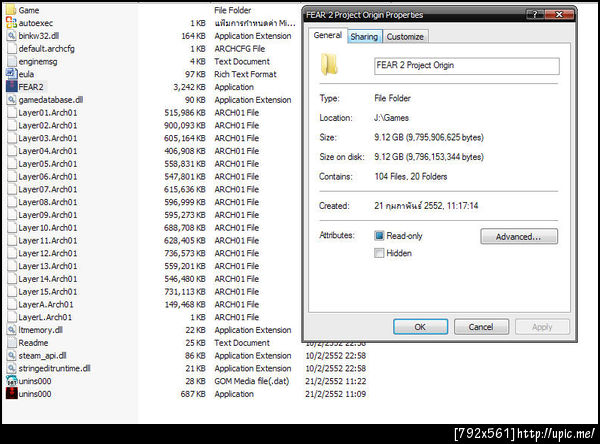Select the Layer14.Arch01 file name
This screenshot has height=444, width=600.
coord(48,279)
